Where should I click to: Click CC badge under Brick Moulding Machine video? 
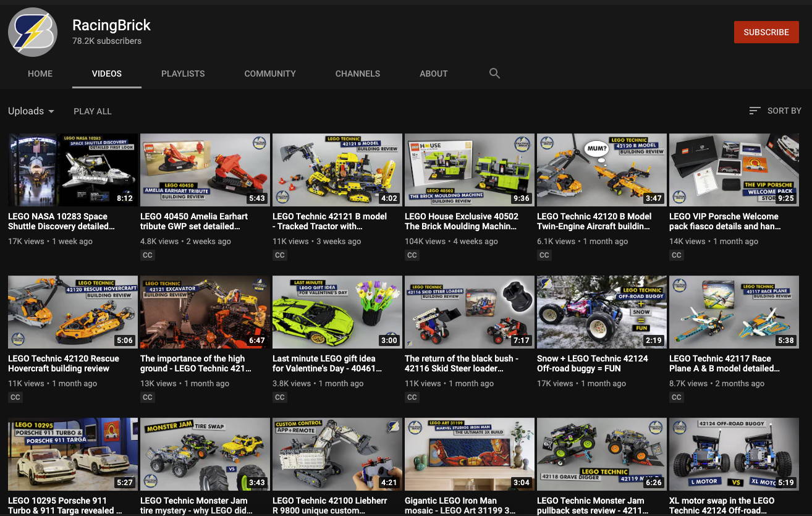click(x=412, y=255)
